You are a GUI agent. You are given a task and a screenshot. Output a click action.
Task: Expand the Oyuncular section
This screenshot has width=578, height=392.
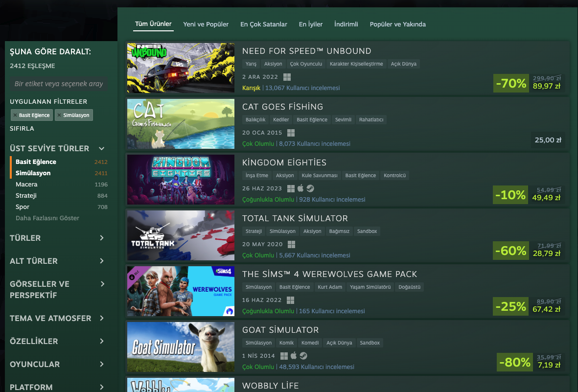(102, 364)
